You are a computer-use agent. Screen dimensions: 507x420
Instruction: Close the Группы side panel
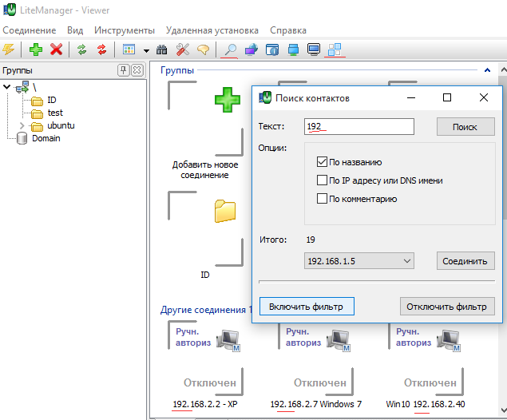(x=137, y=69)
